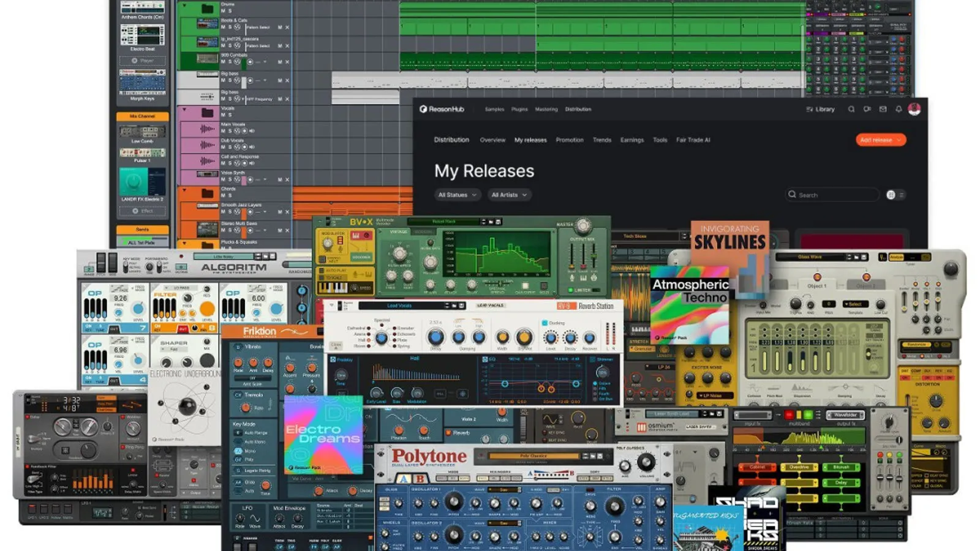Open the Library link in ReasonHub
980x551 pixels.
tap(820, 109)
